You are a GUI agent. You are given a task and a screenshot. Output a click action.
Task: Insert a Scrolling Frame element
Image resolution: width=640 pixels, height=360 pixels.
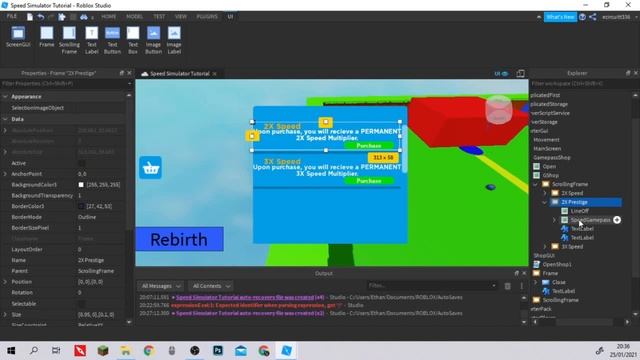coord(69,40)
